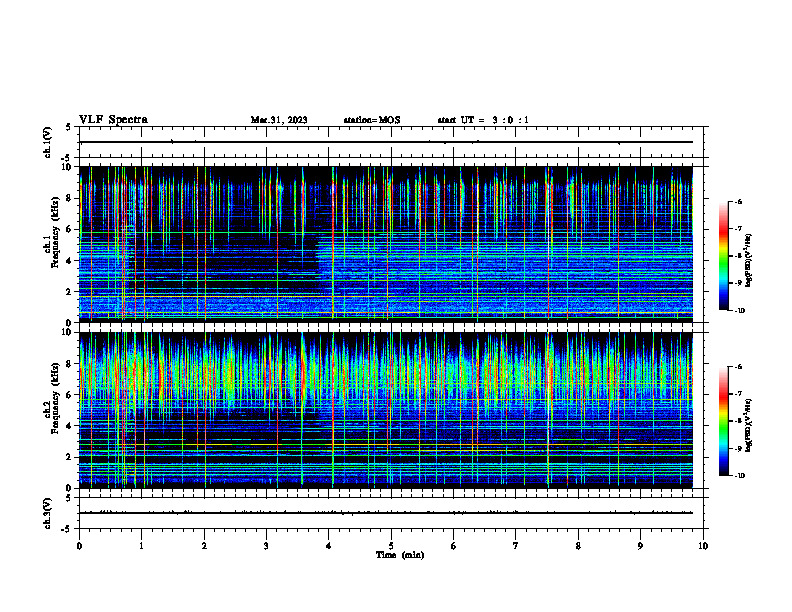This screenshot has height=612, width=792.
Task: Click the "-7" label on ch.2 color bar
Action: [738, 394]
